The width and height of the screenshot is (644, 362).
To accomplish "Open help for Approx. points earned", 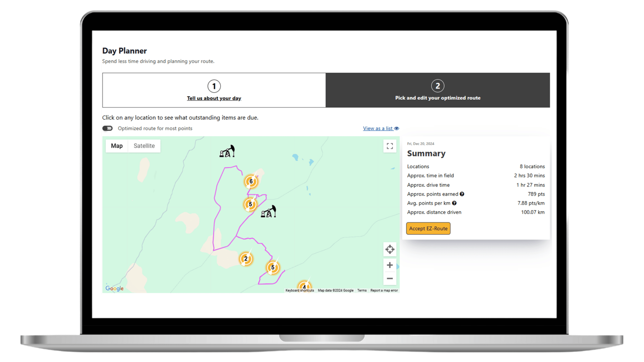I will point(462,194).
